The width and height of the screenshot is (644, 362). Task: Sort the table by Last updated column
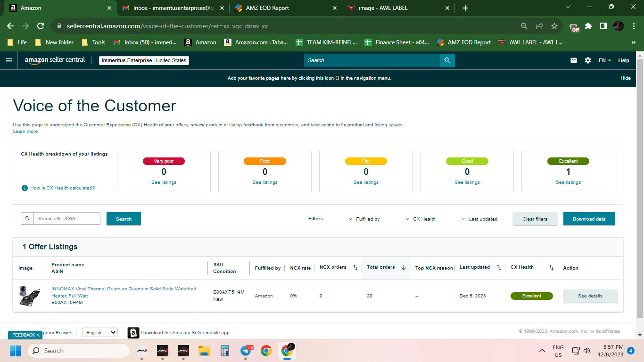(499, 268)
